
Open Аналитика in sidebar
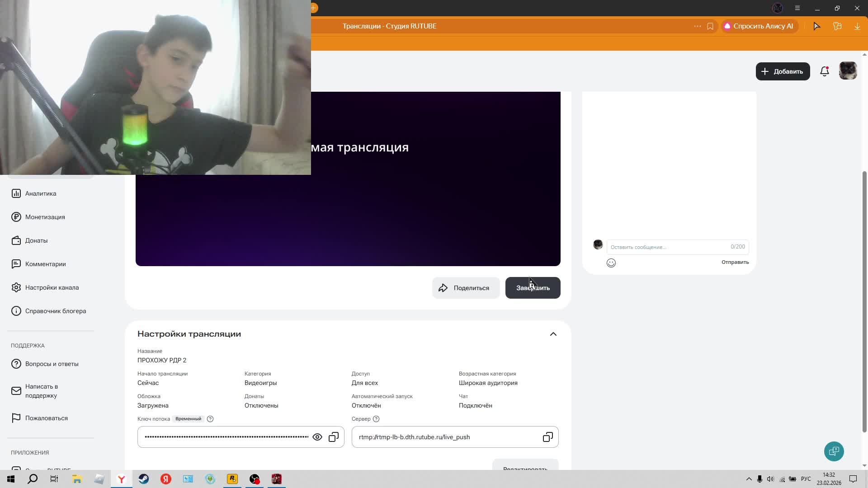(x=41, y=193)
